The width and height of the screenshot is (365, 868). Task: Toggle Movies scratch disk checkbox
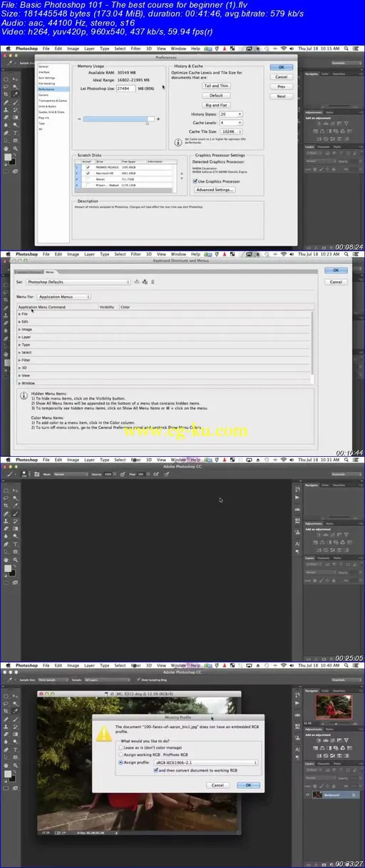88,180
